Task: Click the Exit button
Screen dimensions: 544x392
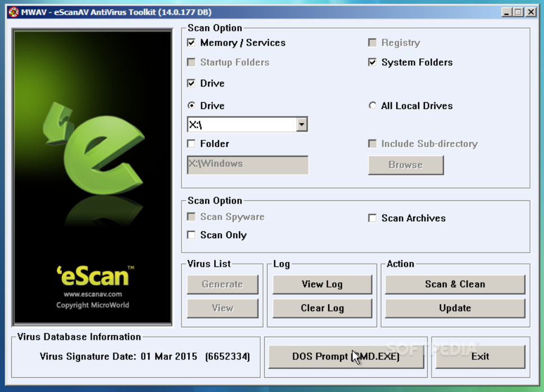Action: (480, 357)
